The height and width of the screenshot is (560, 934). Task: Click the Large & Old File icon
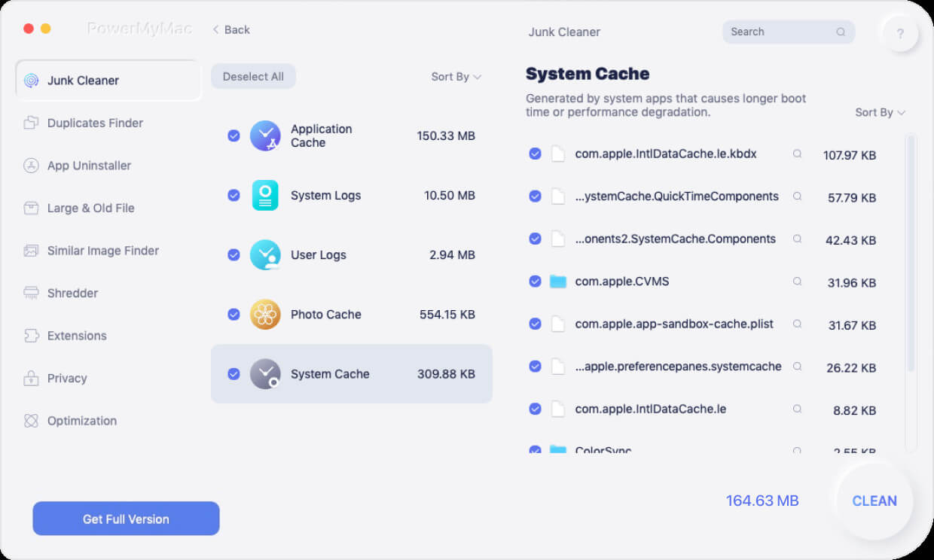(x=31, y=208)
